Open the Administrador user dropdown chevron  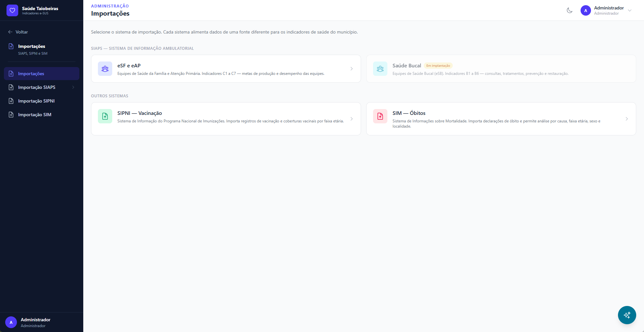pyautogui.click(x=630, y=10)
